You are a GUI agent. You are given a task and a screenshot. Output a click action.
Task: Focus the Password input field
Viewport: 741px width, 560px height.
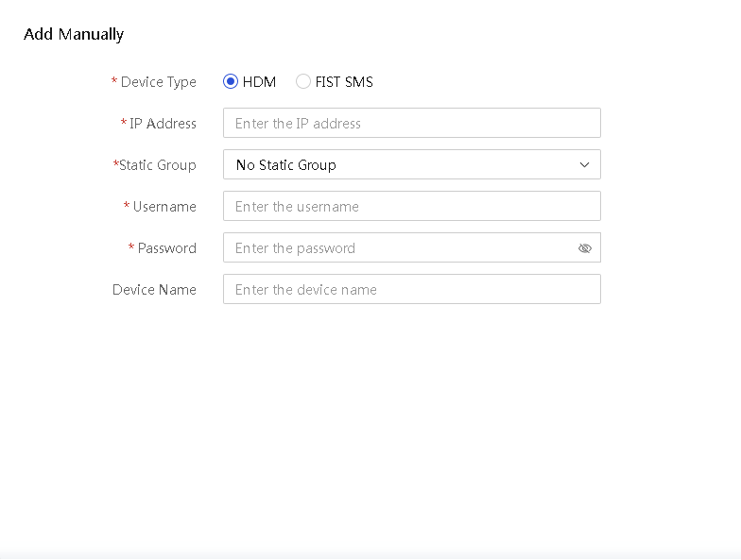(412, 247)
